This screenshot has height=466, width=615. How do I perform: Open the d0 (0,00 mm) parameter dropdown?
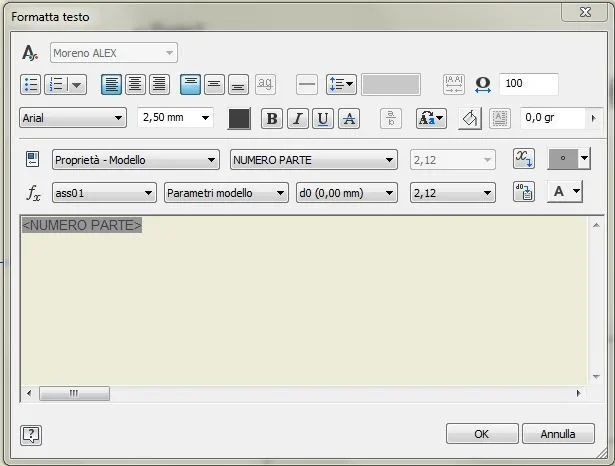tap(347, 193)
